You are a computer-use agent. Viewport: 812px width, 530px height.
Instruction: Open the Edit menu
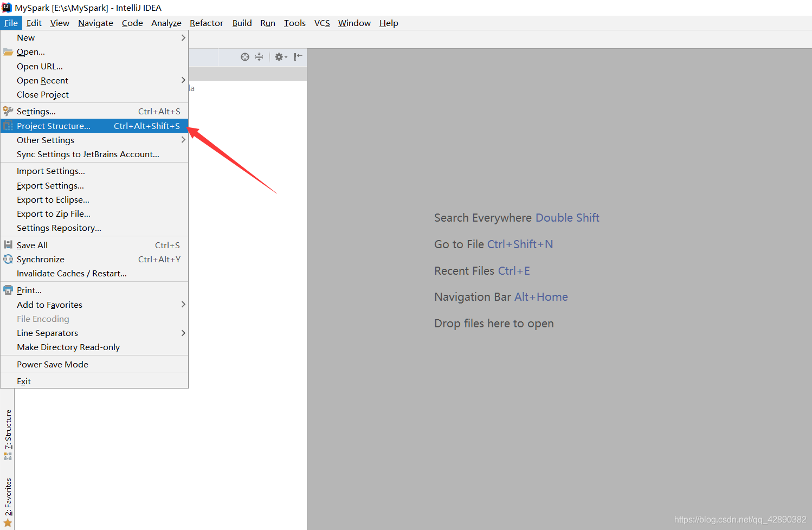pyautogui.click(x=34, y=23)
